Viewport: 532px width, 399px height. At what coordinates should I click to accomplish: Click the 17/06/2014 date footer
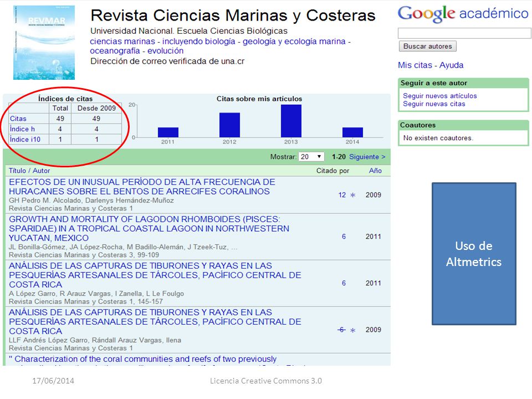coord(53,381)
